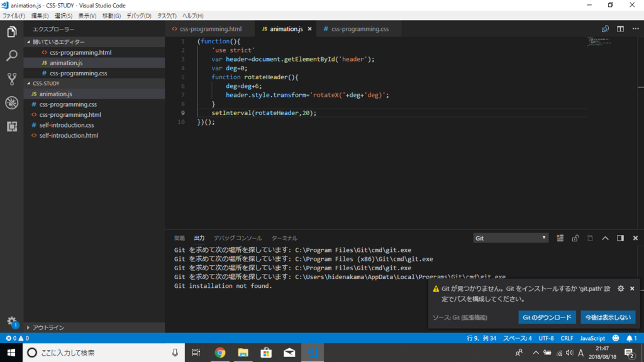
Task: Clear the output panel
Action: pos(560,238)
